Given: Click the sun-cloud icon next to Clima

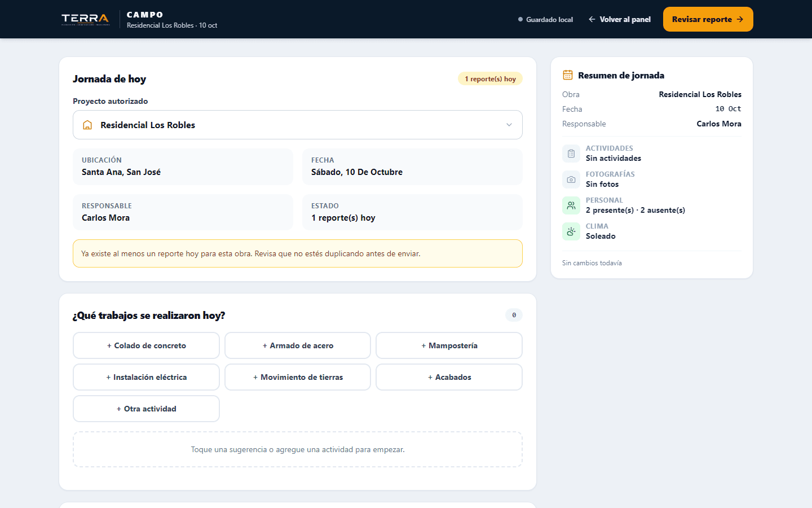Looking at the screenshot, I should pos(571,231).
